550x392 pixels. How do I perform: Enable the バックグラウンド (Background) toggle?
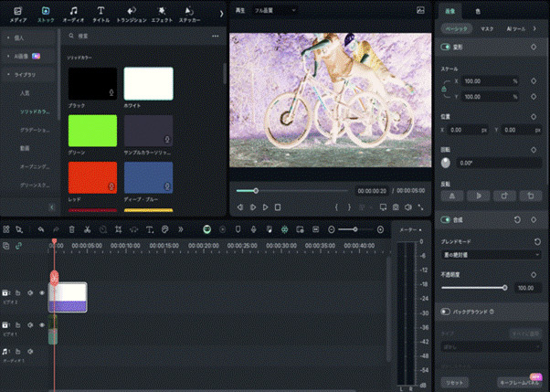(447, 312)
